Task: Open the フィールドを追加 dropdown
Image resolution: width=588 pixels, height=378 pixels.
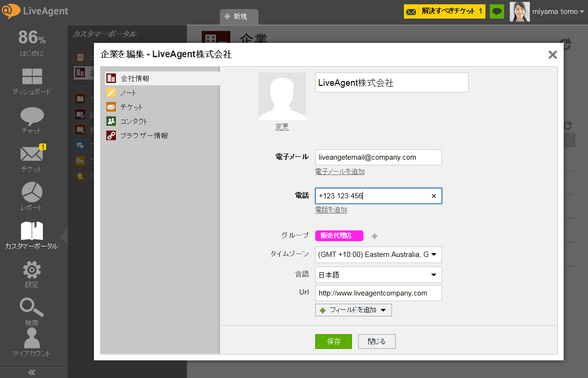Action: (353, 310)
